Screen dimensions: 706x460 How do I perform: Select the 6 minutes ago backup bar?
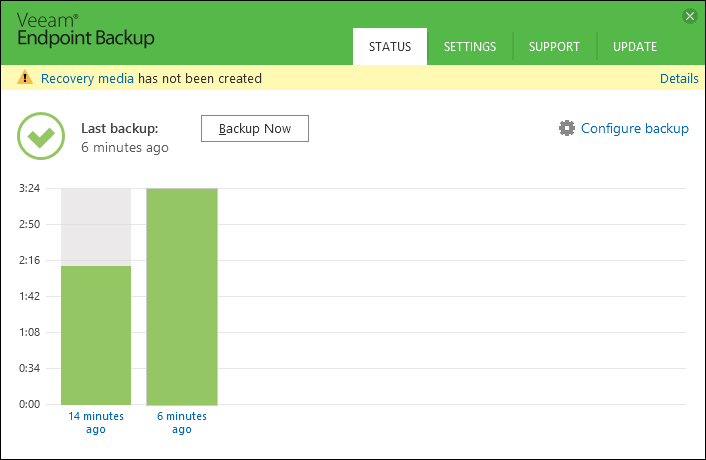tap(182, 296)
